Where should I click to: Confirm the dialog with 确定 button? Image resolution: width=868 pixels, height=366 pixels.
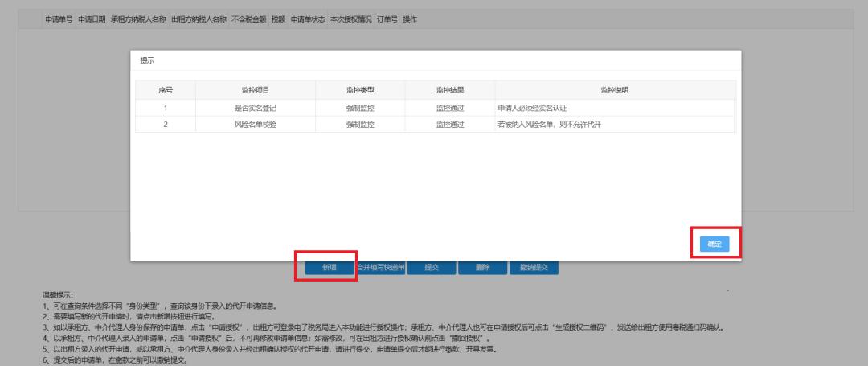point(714,245)
